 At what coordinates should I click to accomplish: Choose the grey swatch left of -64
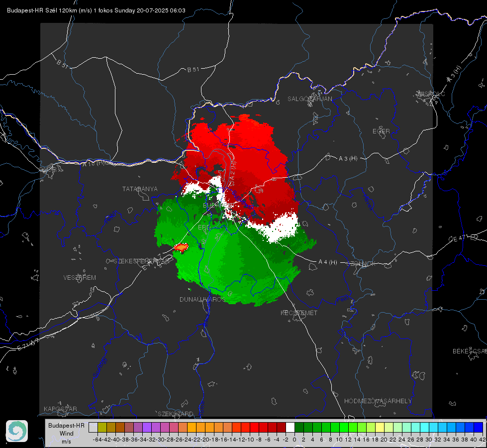[x=93, y=428]
